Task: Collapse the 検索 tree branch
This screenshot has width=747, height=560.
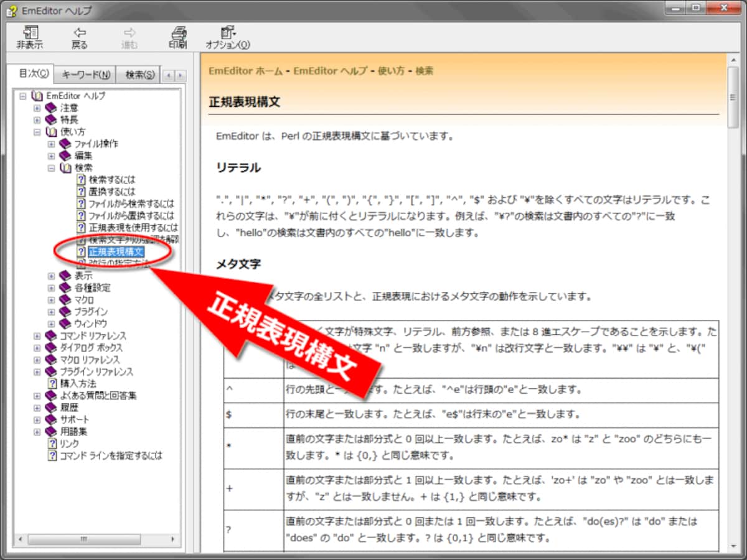Action: pos(52,168)
